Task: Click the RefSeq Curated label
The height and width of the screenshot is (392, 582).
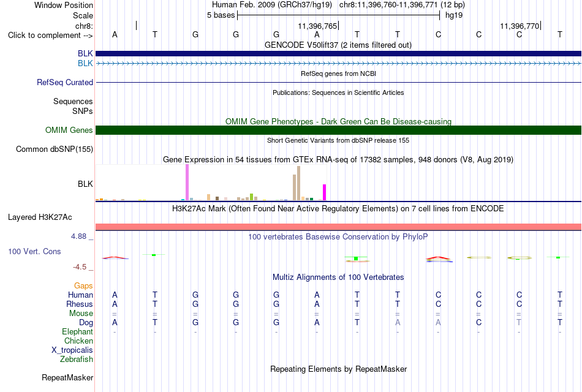Action: tap(64, 83)
